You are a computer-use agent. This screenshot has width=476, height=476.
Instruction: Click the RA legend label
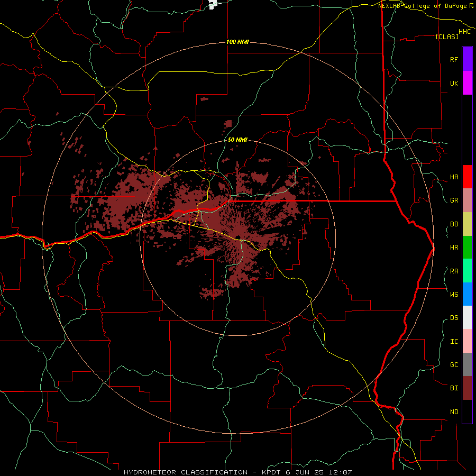[x=454, y=271]
